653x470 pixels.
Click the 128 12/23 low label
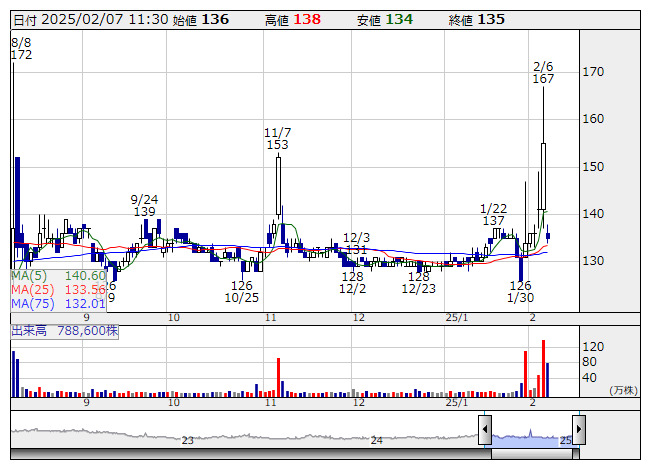pyautogui.click(x=419, y=282)
